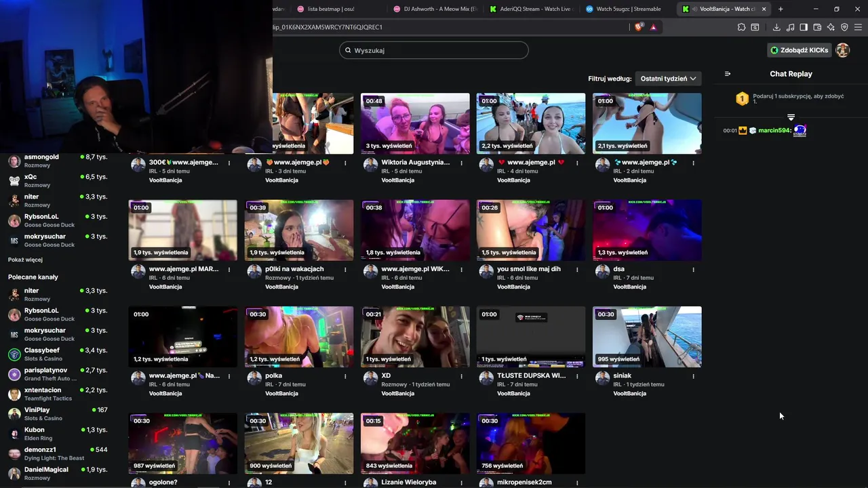The image size is (868, 488).
Task: Open options menu for 'Wiktoria Augustynia...' clip
Action: pos(461,163)
